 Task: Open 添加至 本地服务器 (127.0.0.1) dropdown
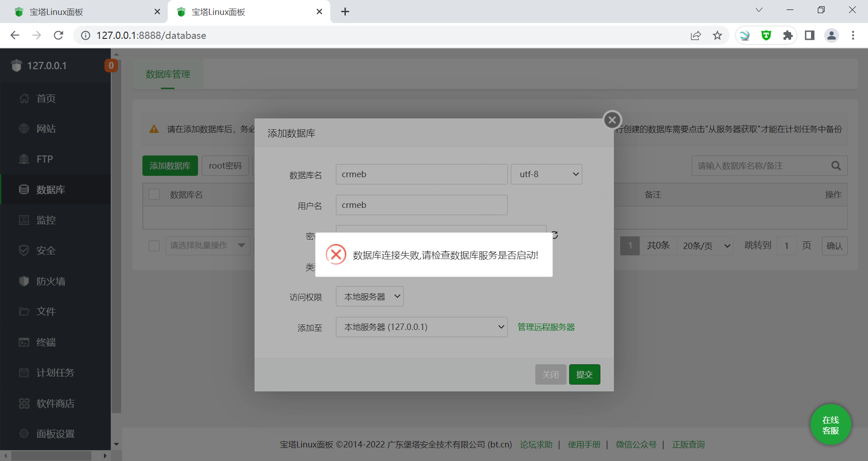tap(421, 327)
